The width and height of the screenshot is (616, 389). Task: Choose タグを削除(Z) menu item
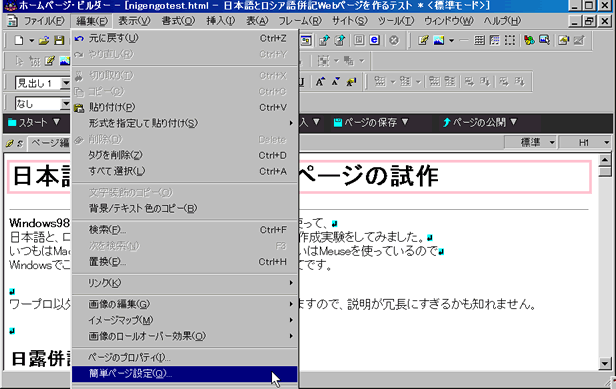click(x=185, y=155)
